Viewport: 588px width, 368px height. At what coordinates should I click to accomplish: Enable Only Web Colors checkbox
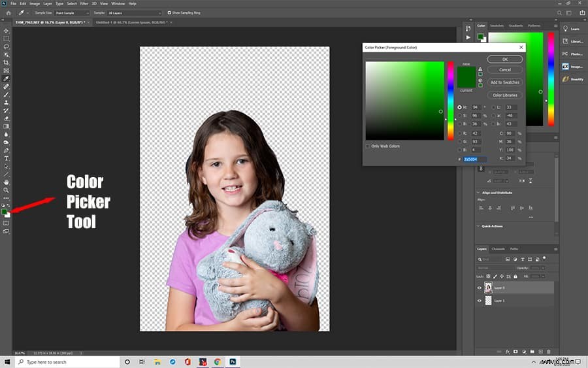[x=368, y=146]
